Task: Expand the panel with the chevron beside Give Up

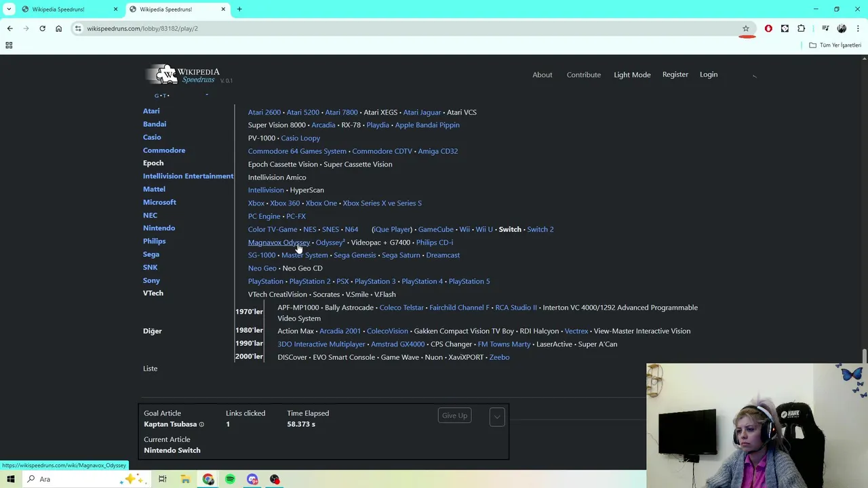Action: coord(497,416)
